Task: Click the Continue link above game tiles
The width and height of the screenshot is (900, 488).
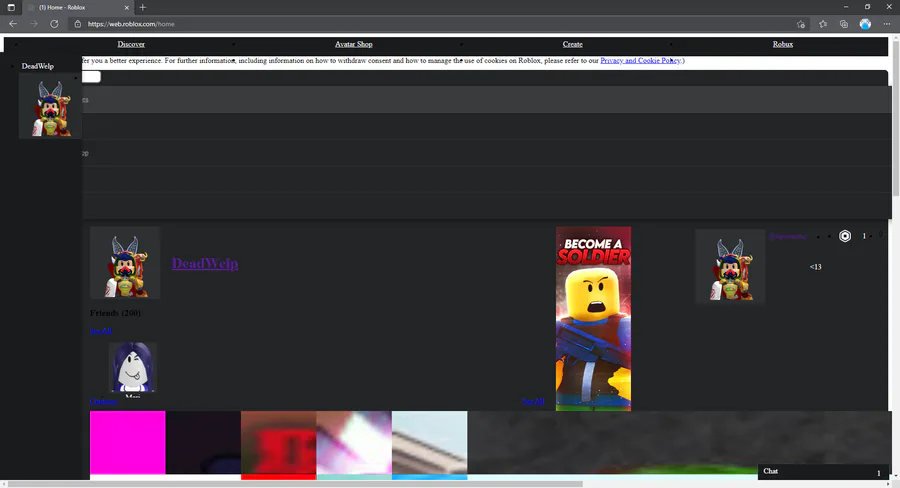Action: (x=103, y=401)
